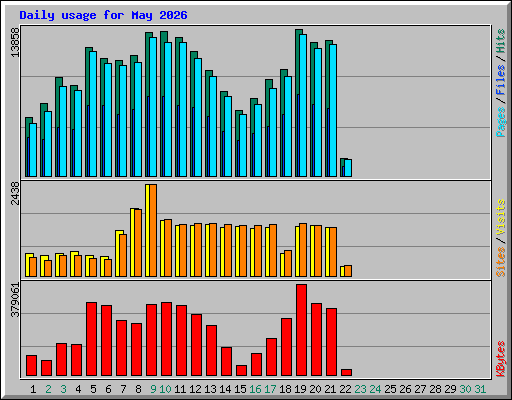Click day 12 on the date axis
This screenshot has height=400, width=512.
195,389
